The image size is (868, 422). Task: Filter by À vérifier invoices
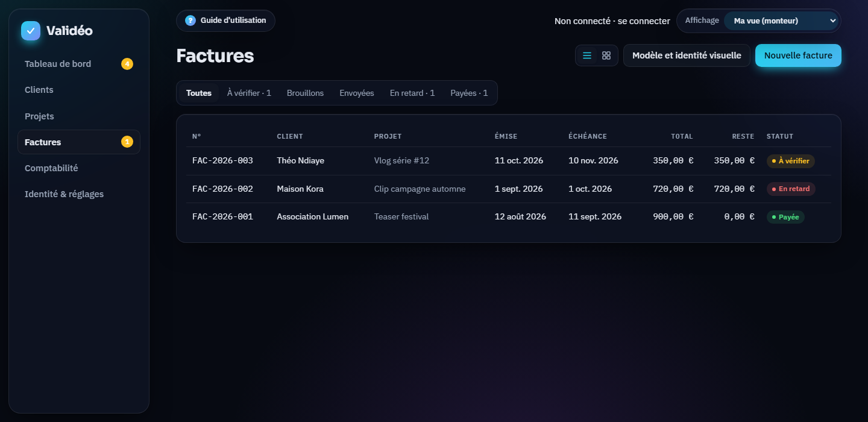(x=249, y=93)
